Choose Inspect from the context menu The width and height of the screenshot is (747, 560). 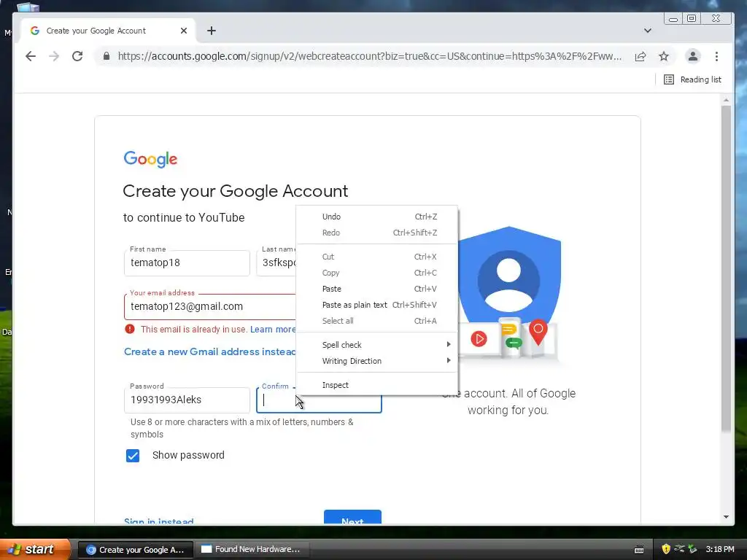coord(377,385)
